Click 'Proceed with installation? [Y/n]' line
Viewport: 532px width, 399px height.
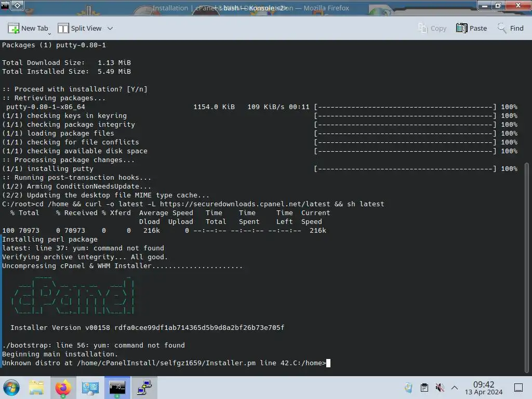[x=75, y=89]
